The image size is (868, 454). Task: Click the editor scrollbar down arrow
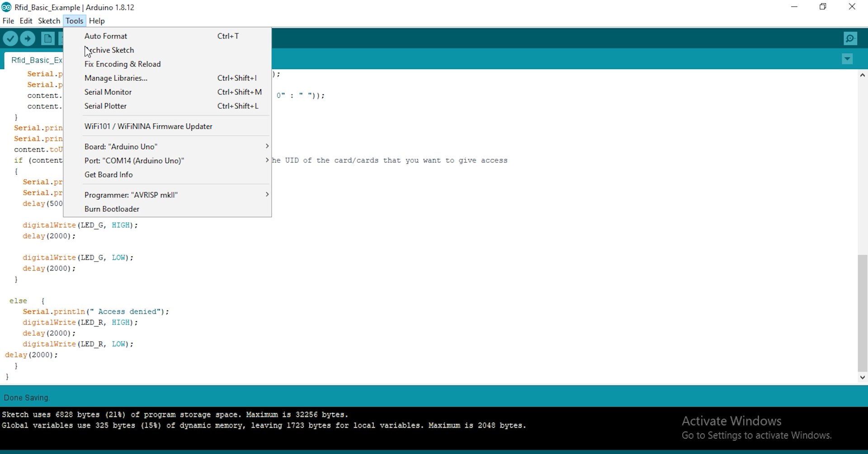pyautogui.click(x=863, y=378)
